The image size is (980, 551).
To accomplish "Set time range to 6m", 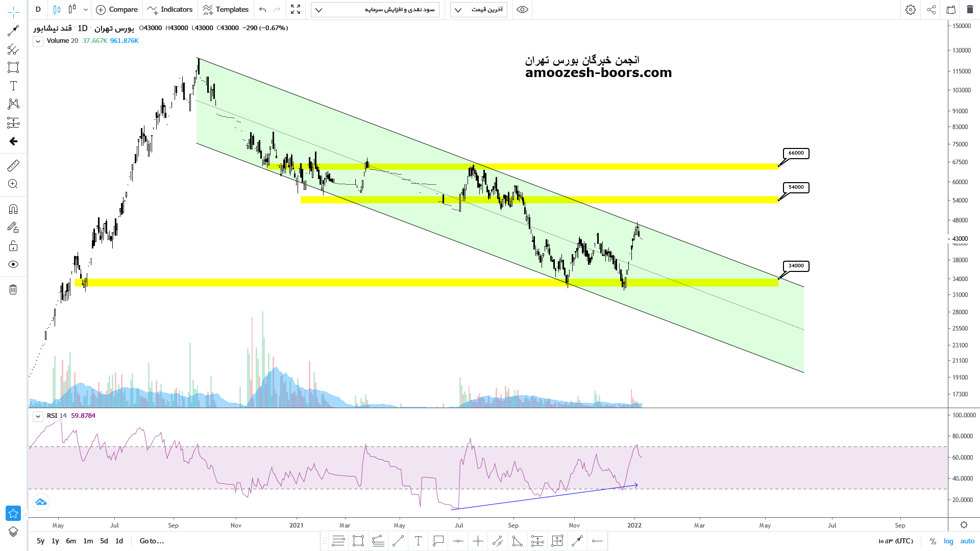I will pos(71,541).
